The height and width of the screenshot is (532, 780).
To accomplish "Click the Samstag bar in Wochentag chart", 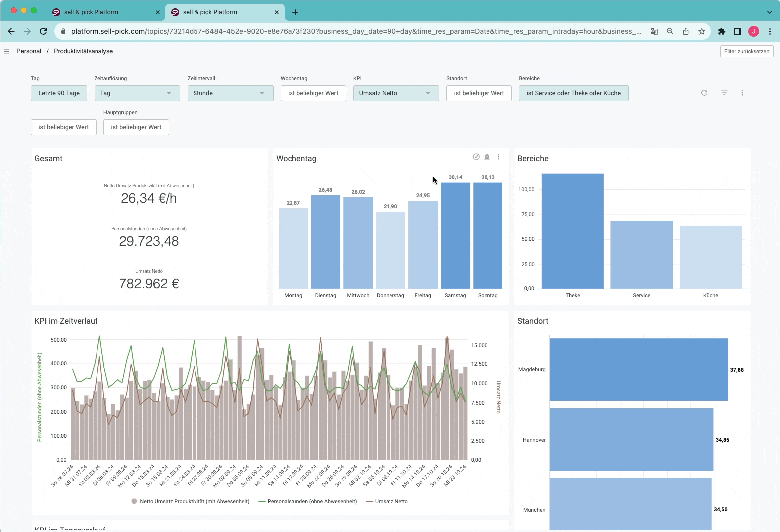I will click(455, 236).
